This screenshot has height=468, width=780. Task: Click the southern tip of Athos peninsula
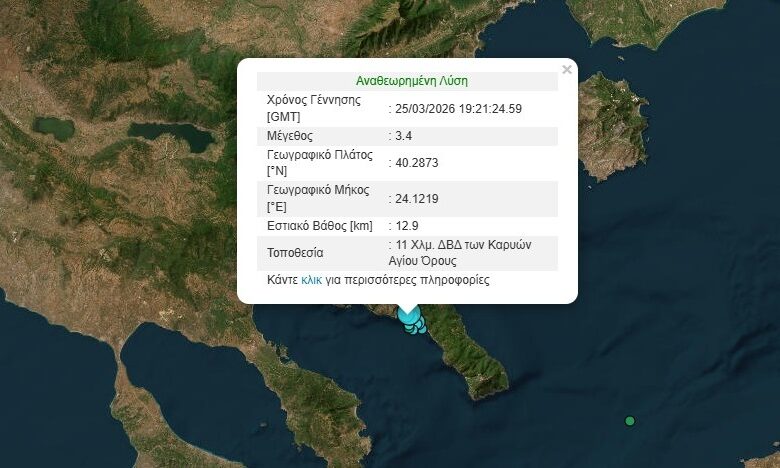[x=490, y=387]
